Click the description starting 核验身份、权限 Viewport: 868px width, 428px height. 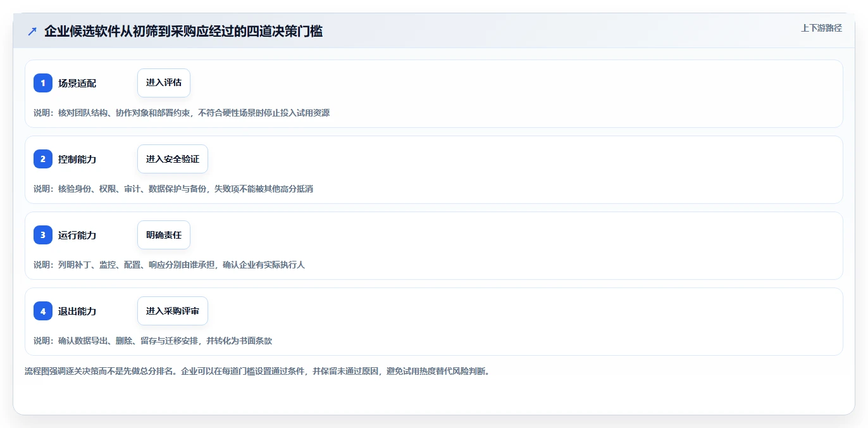(x=173, y=189)
